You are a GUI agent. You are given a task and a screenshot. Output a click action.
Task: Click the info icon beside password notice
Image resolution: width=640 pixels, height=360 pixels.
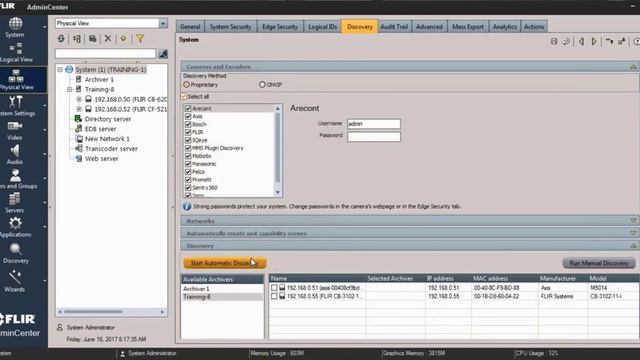tap(187, 207)
